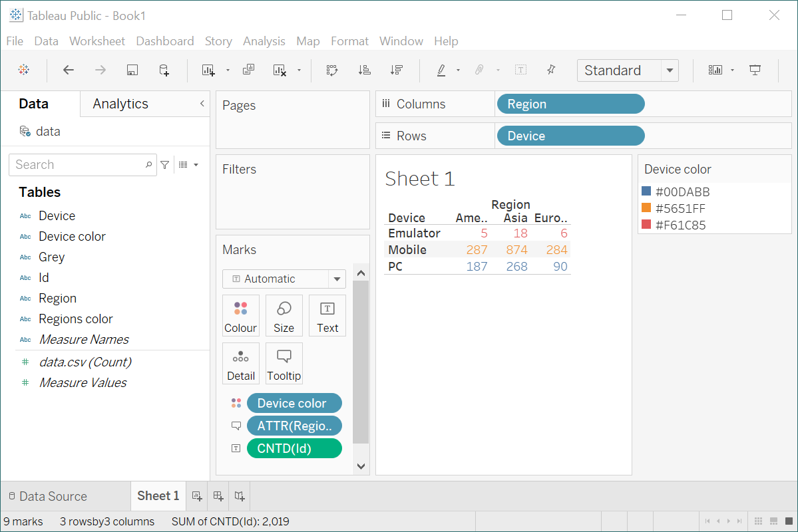Select the Swap Rows and Columns icon
The image size is (798, 532).
[x=332, y=70]
